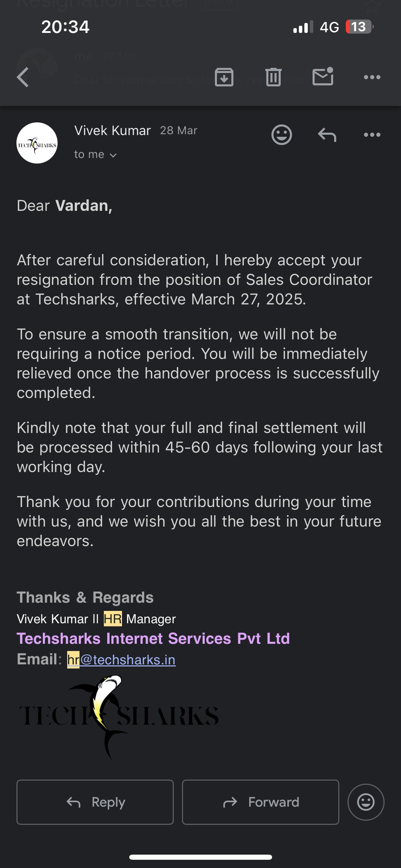Screen dimensions: 401x868
Task: Open message options three-dot menu
Action: point(372,135)
